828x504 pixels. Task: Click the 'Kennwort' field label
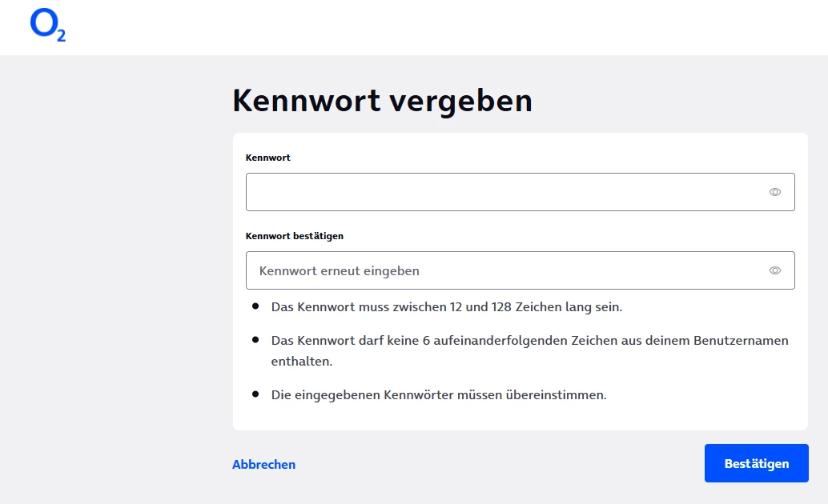267,158
